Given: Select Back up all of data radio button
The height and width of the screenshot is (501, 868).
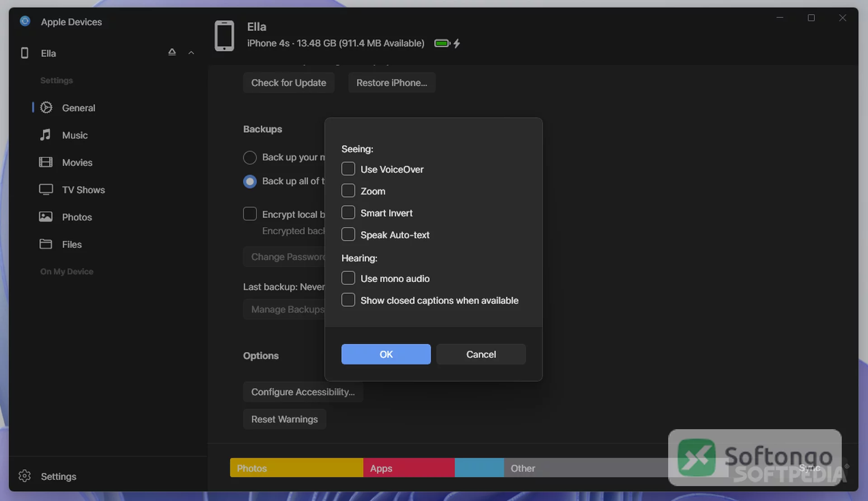Looking at the screenshot, I should (x=250, y=181).
